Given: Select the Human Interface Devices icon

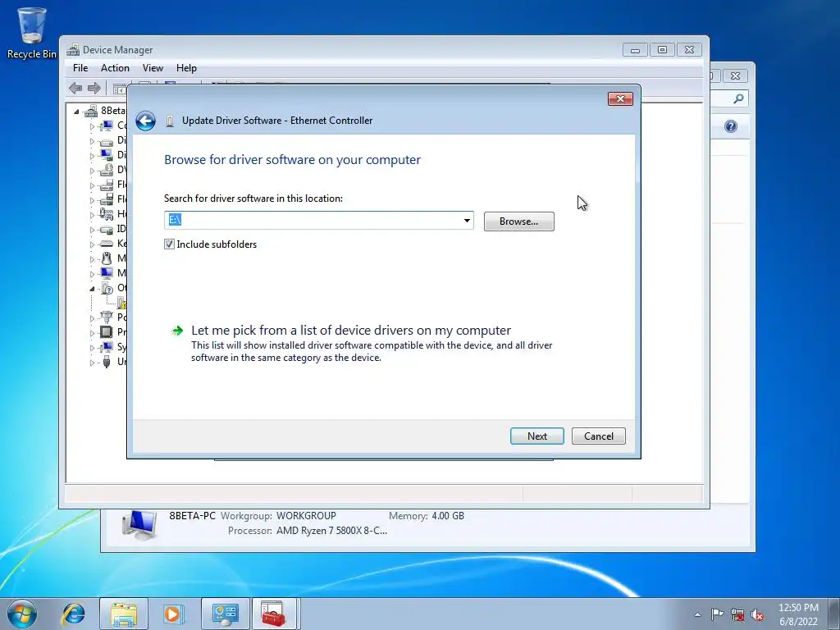Looking at the screenshot, I should [107, 214].
